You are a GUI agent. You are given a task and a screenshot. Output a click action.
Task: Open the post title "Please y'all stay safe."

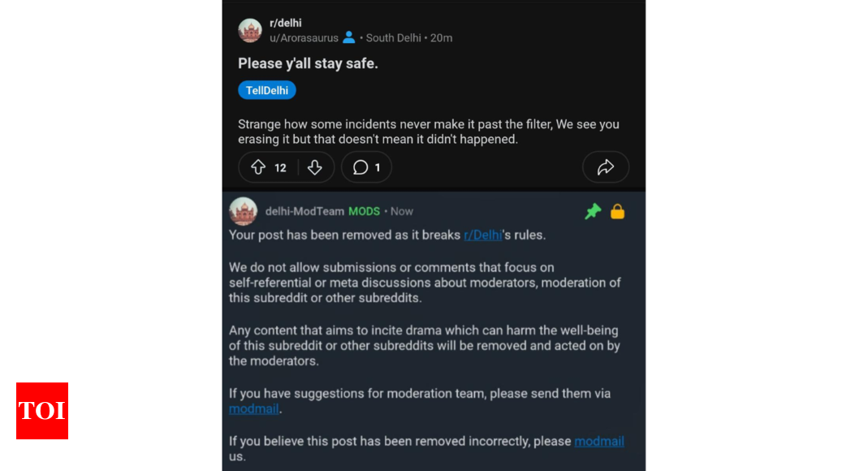tap(308, 63)
